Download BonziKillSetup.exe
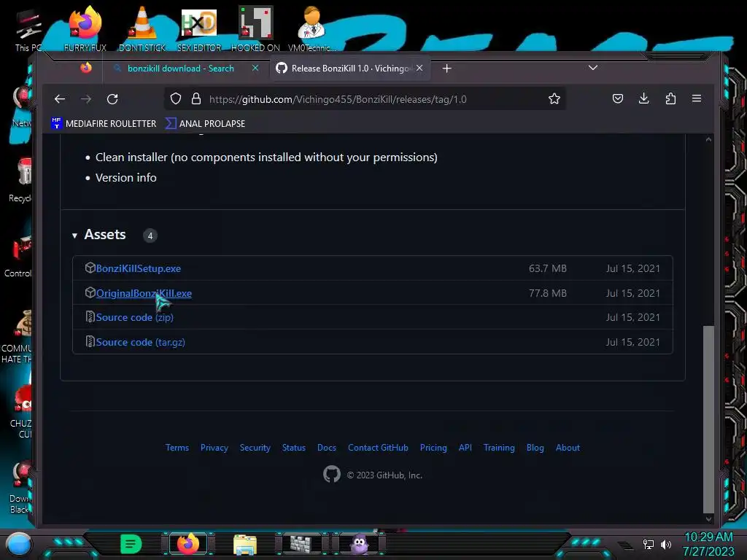This screenshot has height=560, width=747. [138, 268]
